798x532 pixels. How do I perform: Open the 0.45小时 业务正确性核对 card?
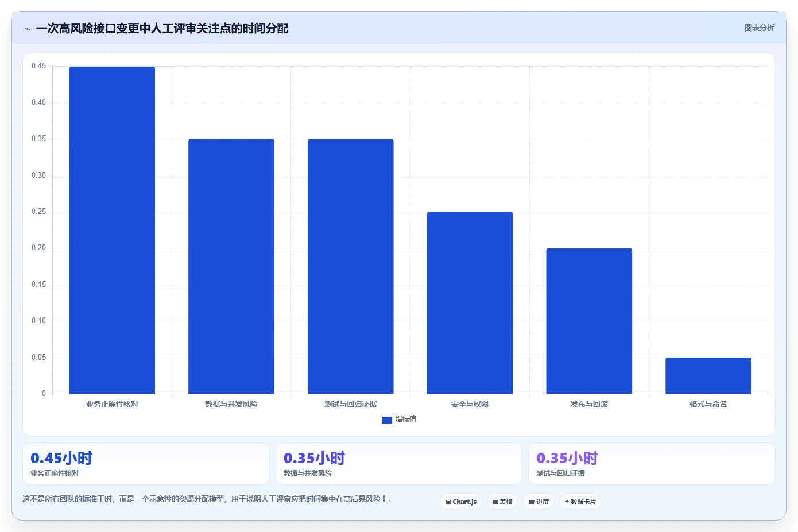(146, 464)
